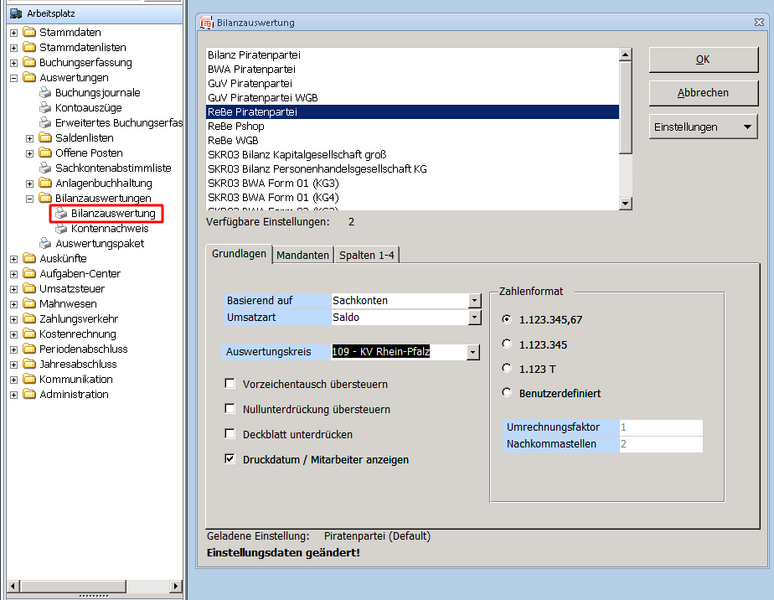Select the Benutzerdefiniert number format option
The width and height of the screenshot is (774, 600).
click(x=508, y=393)
